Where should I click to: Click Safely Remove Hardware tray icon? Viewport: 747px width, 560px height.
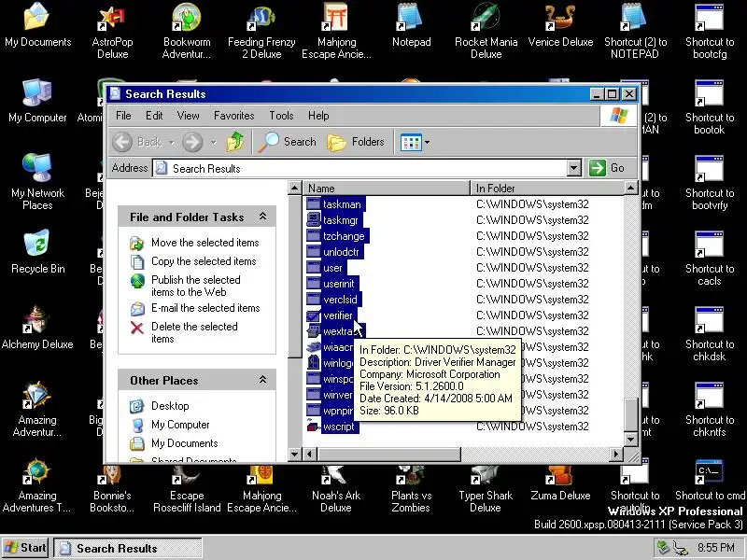(662, 547)
